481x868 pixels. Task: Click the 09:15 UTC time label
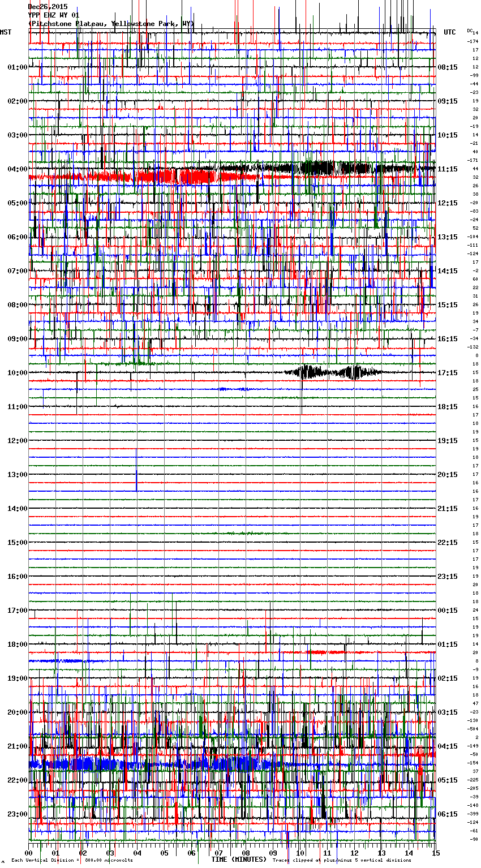[x=448, y=101]
